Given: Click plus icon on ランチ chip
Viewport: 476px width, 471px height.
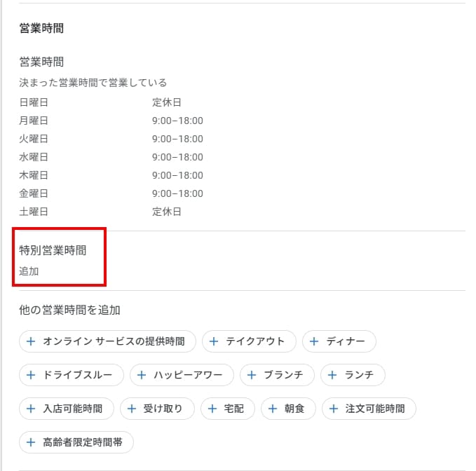Looking at the screenshot, I should point(332,375).
